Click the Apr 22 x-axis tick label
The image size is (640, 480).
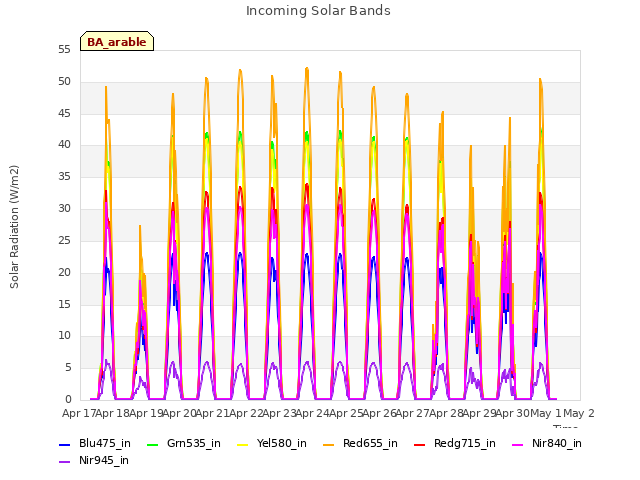click(246, 413)
